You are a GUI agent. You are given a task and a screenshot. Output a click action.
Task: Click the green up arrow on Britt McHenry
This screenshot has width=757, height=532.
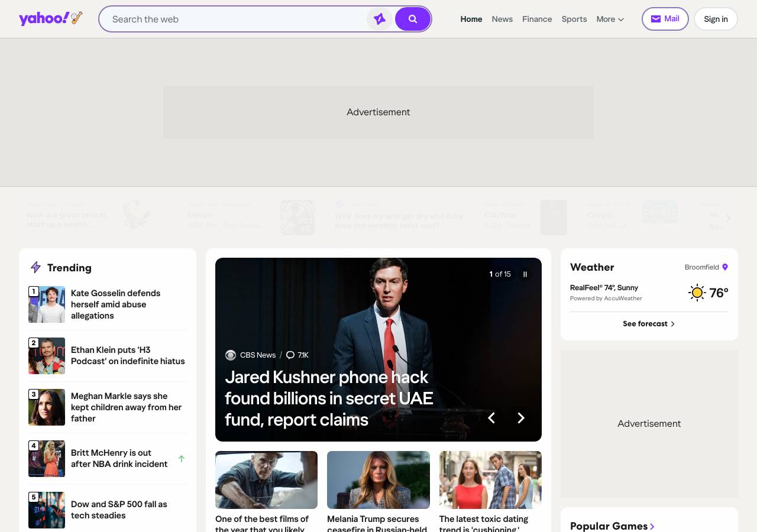coord(182,459)
